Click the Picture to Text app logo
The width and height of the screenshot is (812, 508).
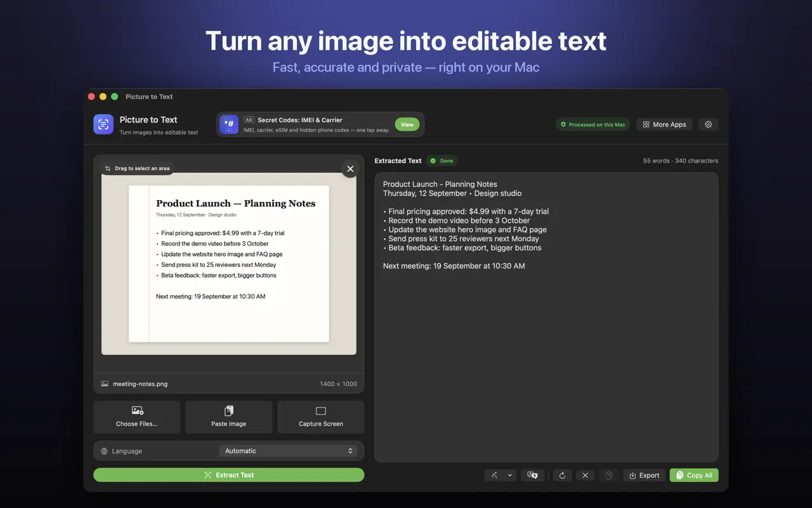pos(103,124)
